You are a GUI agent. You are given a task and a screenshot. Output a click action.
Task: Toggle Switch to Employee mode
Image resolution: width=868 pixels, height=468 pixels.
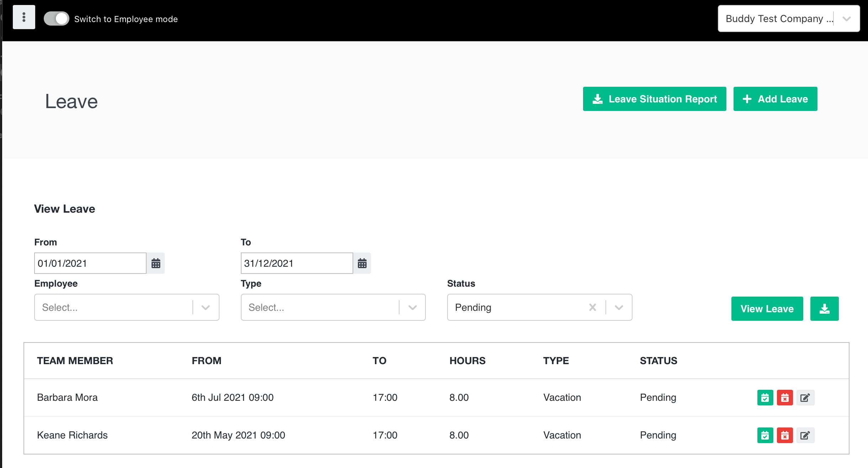56,18
